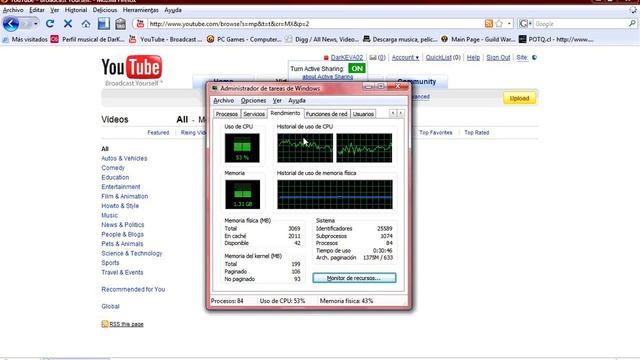Click the yellow Upload button
Screen dimensions: 640x360
[x=519, y=98]
